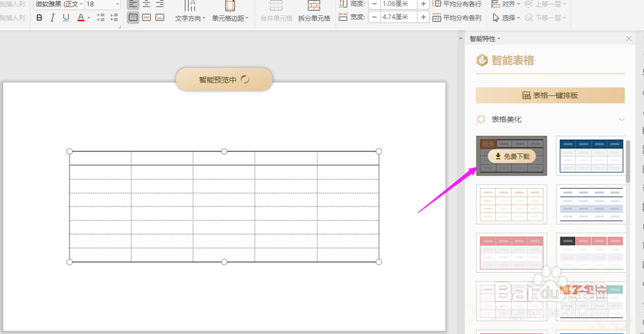Click the table's bottom-right resize handle
Image resolution: width=644 pixels, height=334 pixels.
[379, 262]
